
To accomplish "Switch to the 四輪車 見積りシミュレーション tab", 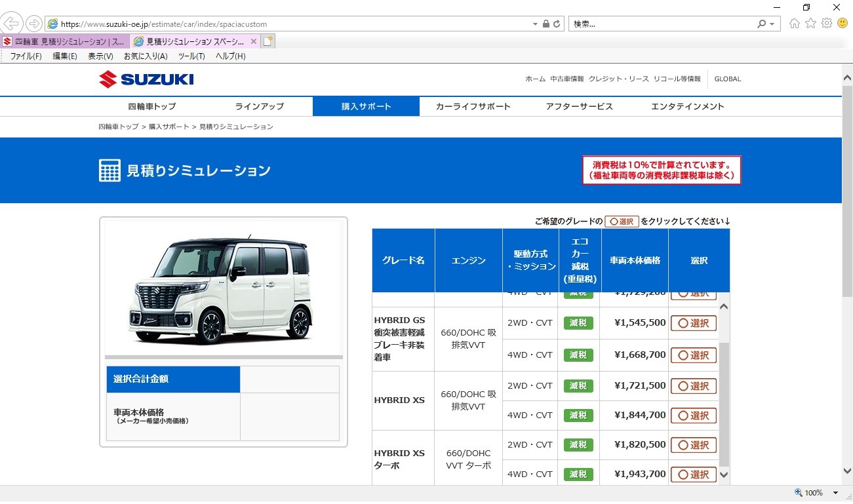I will (65, 41).
